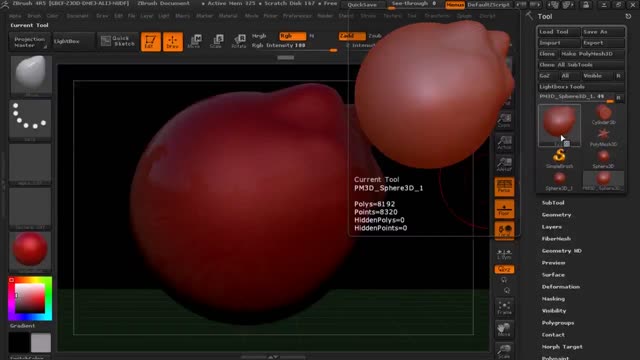Toggle the L.Sym button
640x360 pixels.
click(504, 254)
